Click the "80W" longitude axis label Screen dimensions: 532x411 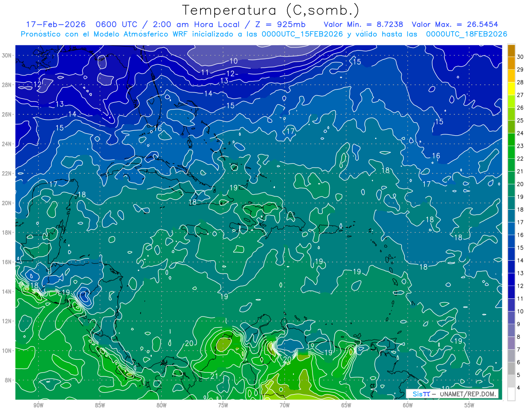click(161, 405)
